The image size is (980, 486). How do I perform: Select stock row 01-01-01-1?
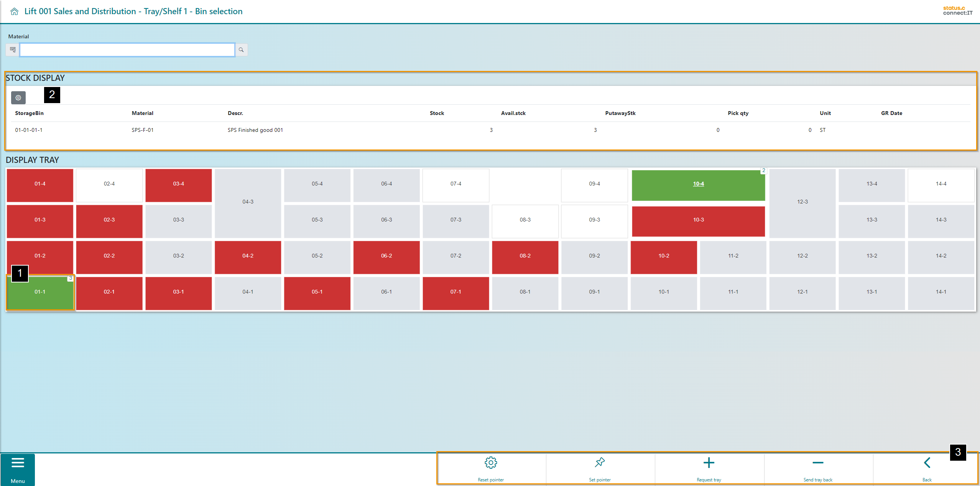[29, 130]
